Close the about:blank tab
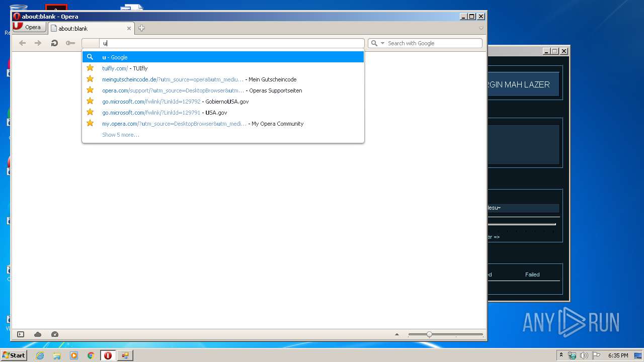This screenshot has height=362, width=644. click(129, 29)
